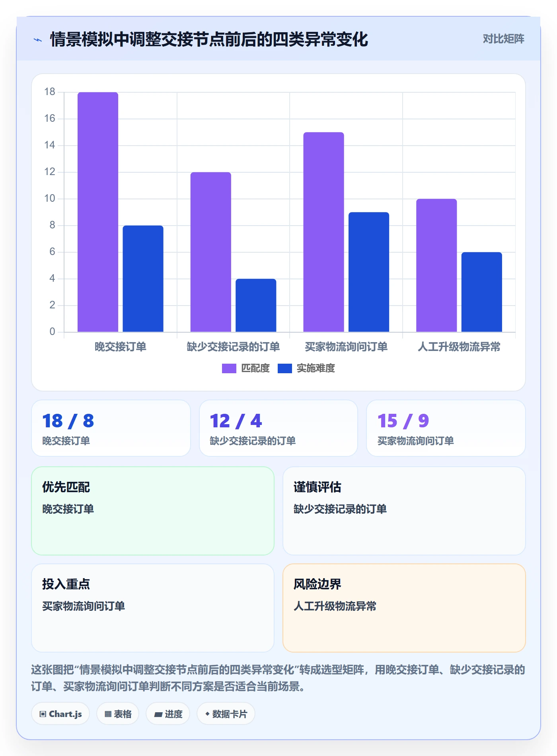Screen dimensions: 557x756
Task: Click the lightning icon beside the title
Action: point(38,40)
